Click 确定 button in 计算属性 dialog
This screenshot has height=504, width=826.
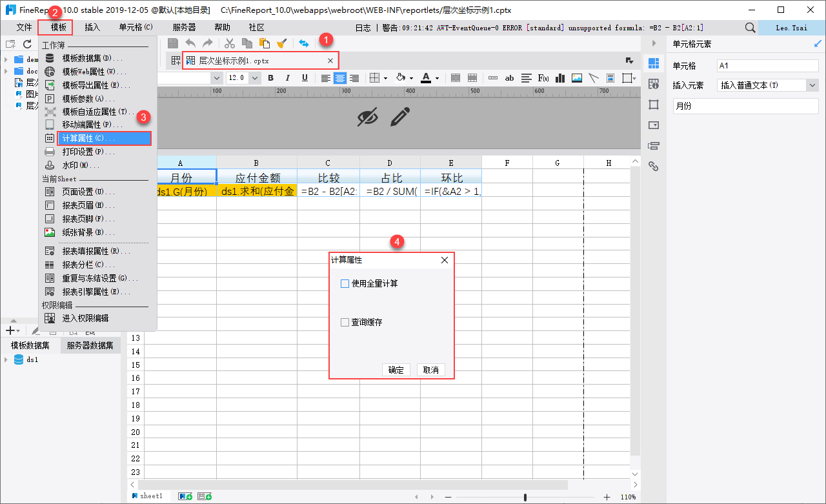coord(396,370)
